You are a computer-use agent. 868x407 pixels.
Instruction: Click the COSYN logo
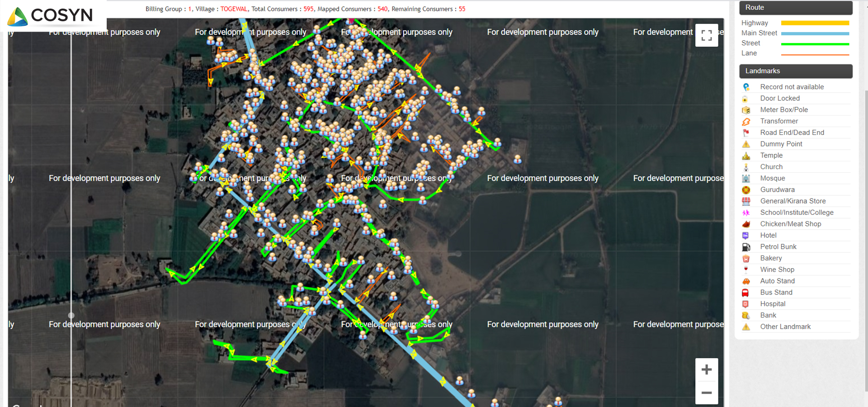pos(51,16)
